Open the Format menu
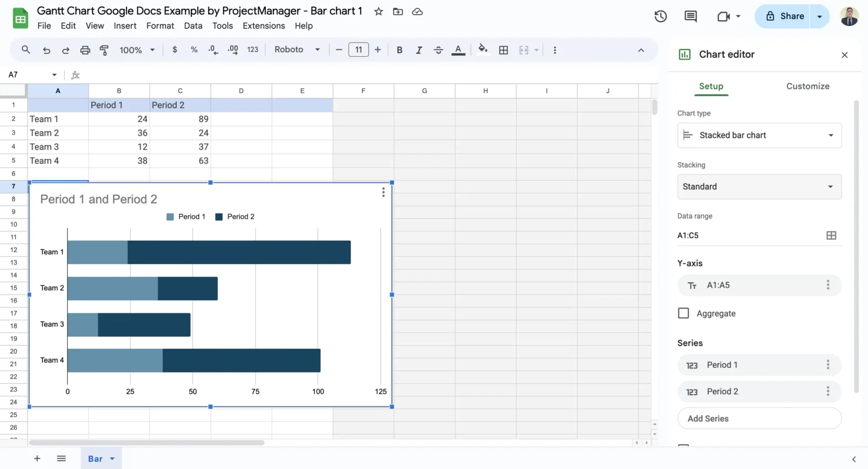Image resolution: width=868 pixels, height=469 pixels. click(x=160, y=25)
